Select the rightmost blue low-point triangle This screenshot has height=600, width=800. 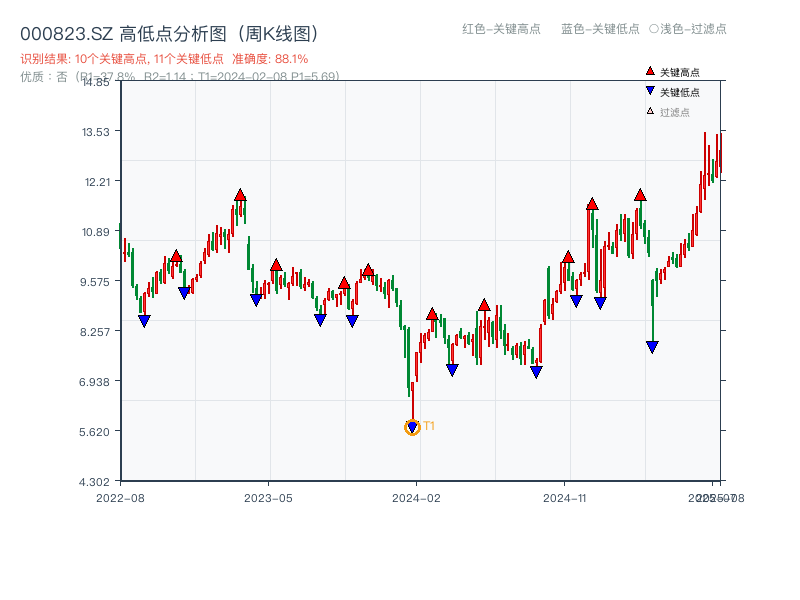click(x=652, y=347)
